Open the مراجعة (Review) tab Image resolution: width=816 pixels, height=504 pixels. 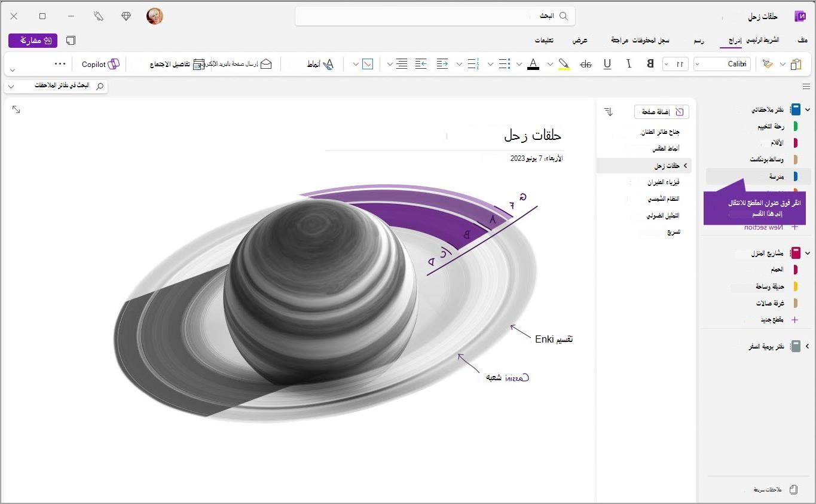pyautogui.click(x=619, y=40)
